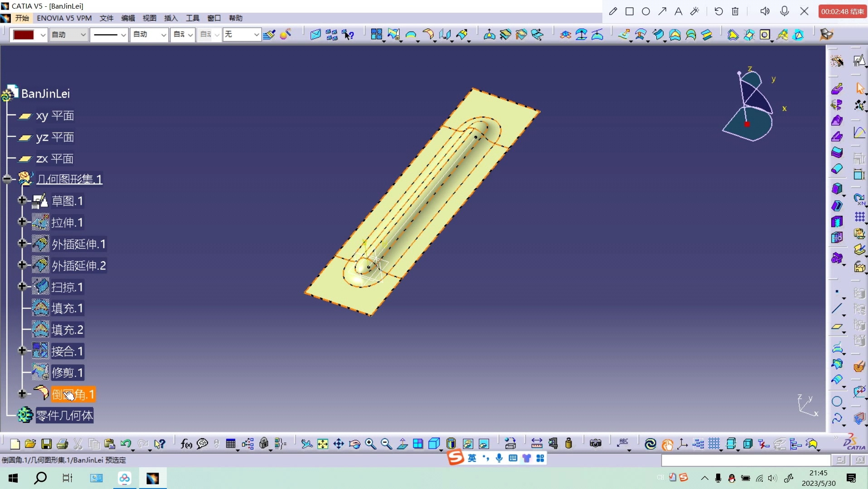Pick the recorder pencil annotation tool
The height and width of the screenshot is (489, 868).
click(x=613, y=11)
